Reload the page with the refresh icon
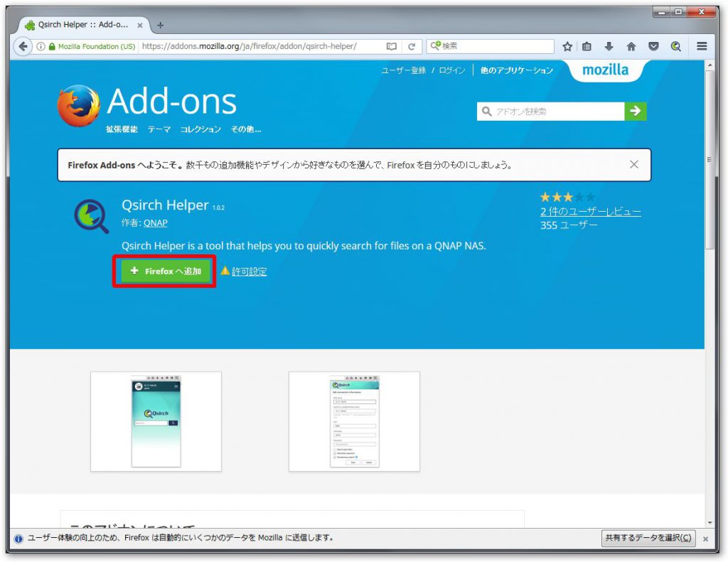Image resolution: width=728 pixels, height=562 pixels. 412,46
